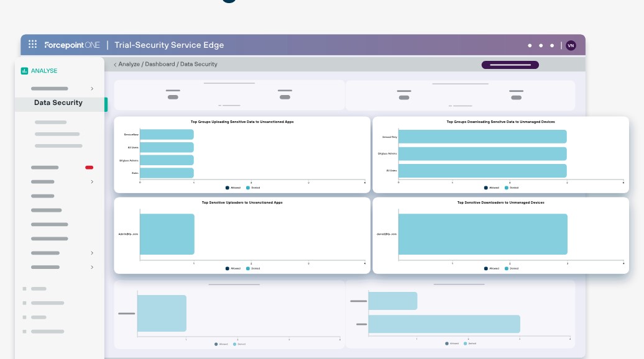Click the Forcepoint ONE logo
Viewport: 644px width, 359px height.
72,45
